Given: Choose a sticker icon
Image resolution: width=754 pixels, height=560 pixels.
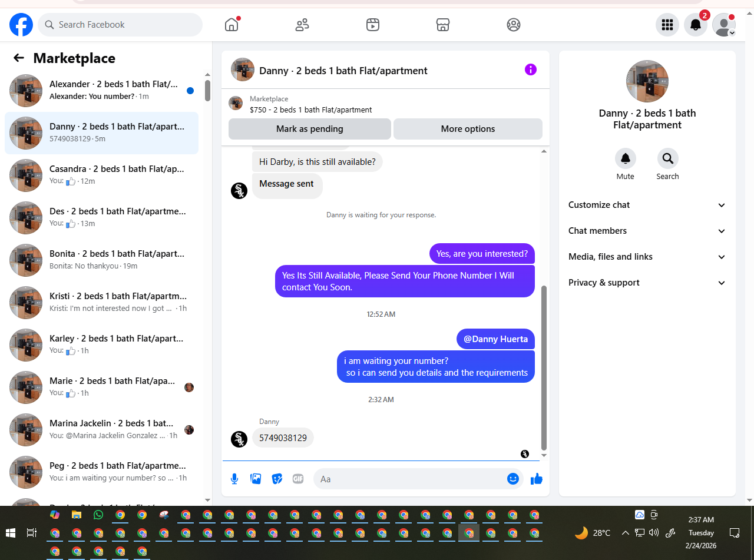Looking at the screenshot, I should tap(277, 479).
